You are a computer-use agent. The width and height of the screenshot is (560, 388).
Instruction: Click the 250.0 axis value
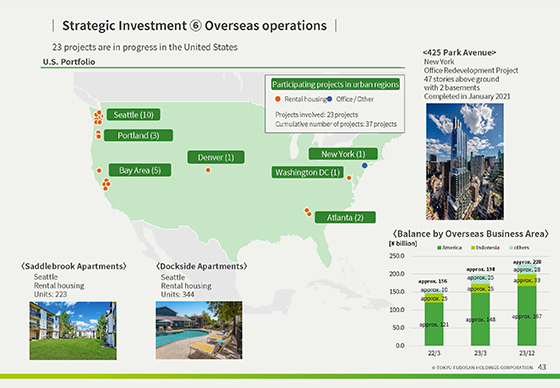click(x=397, y=256)
